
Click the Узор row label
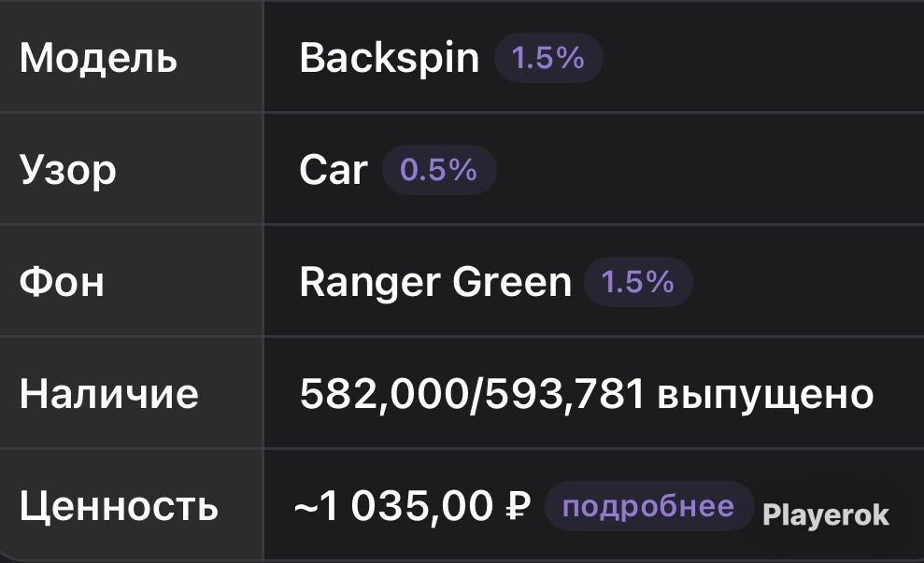tap(68, 172)
